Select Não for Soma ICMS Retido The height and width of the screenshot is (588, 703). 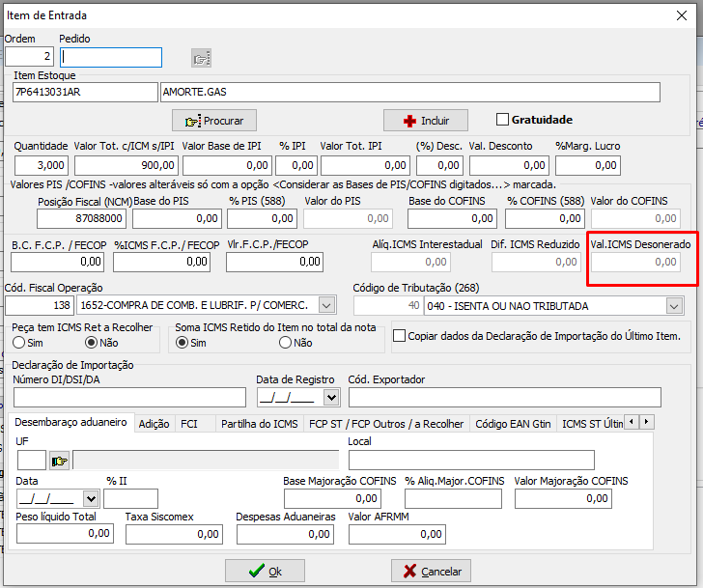285,343
